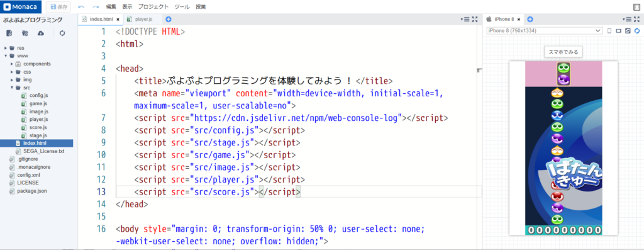This screenshot has height=250, width=644.
Task: Close the iPhone 8 preview tab
Action: coord(519,20)
